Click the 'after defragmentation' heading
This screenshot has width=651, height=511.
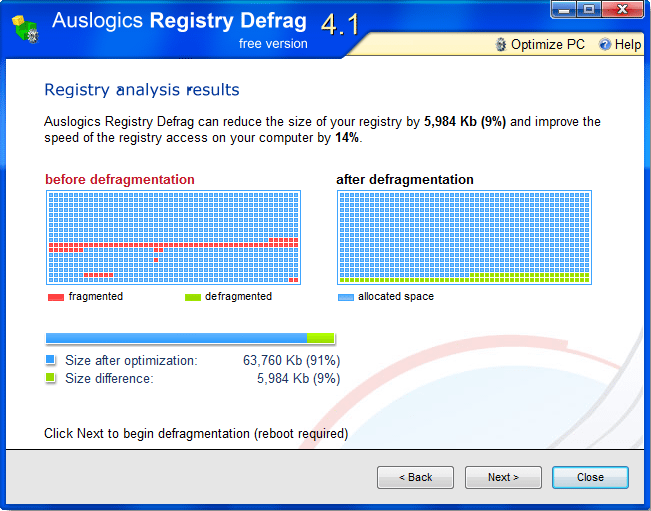coord(405,179)
